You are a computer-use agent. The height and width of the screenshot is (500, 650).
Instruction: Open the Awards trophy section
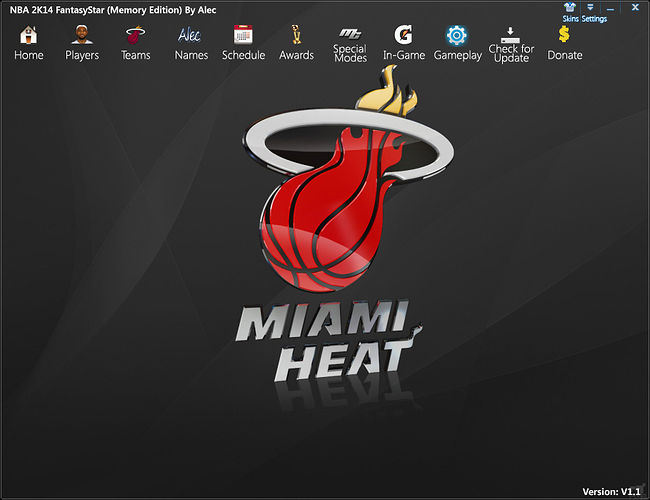(296, 36)
